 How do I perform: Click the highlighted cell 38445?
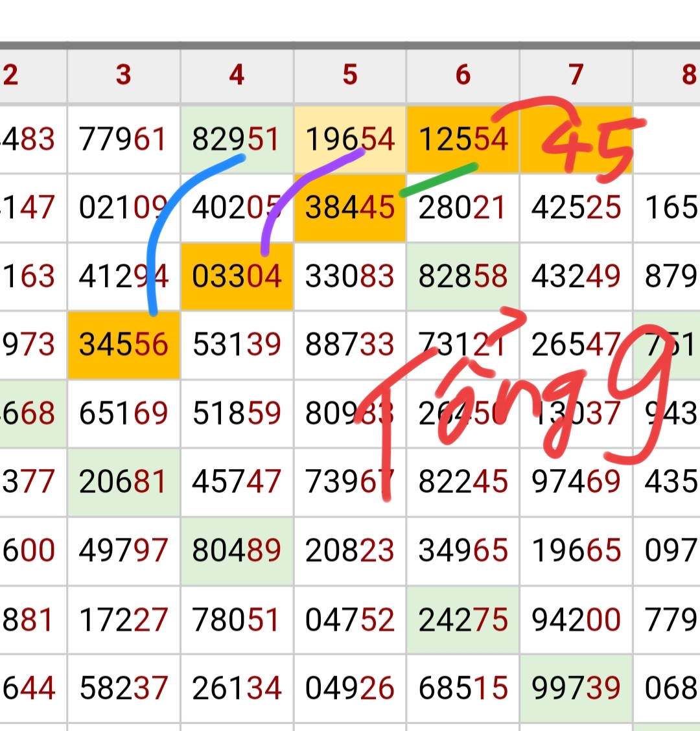350,208
